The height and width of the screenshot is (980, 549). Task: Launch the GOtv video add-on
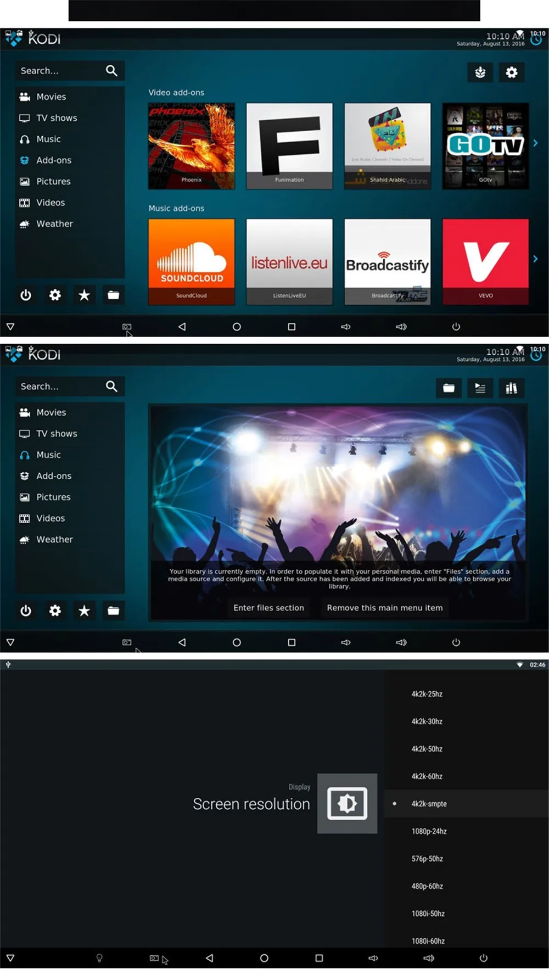pos(485,146)
